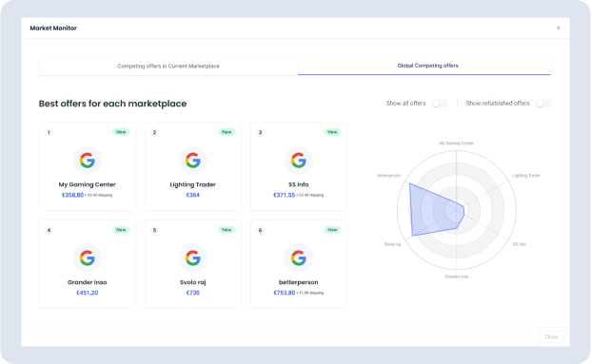Click shipping note on SS info card
Image resolution: width=591 pixels, height=364 pixels.
tap(310, 196)
